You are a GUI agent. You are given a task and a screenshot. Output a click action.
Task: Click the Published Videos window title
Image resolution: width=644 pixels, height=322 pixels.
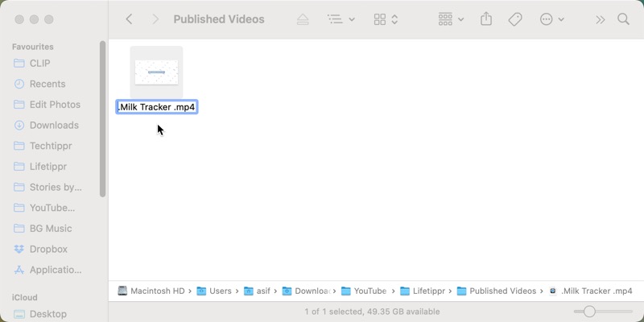(219, 19)
